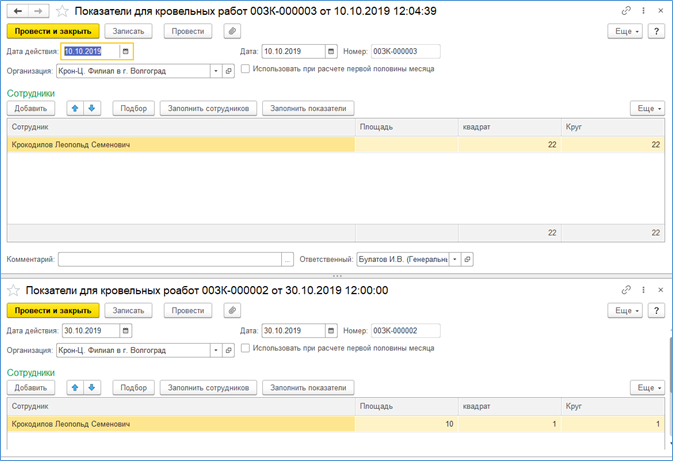Click get-link icon in document 003К-000003 title bar

point(627,11)
